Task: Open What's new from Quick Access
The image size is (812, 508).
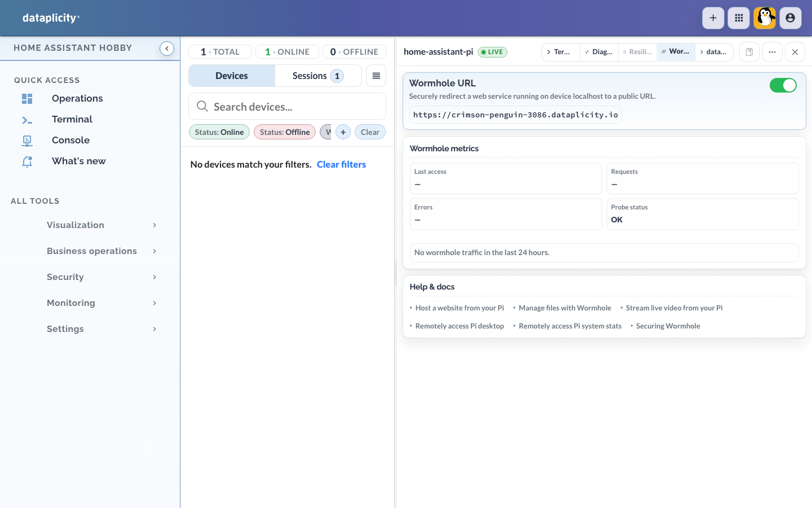Action: (x=79, y=161)
